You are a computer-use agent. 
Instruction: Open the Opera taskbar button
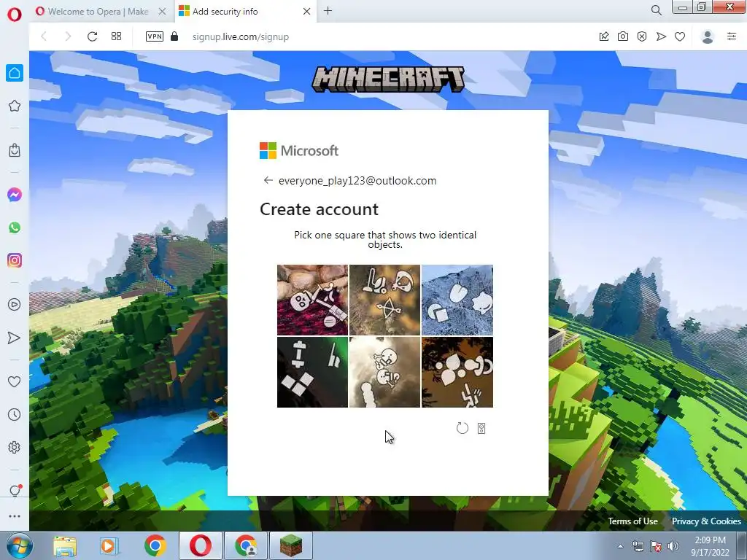(201, 545)
